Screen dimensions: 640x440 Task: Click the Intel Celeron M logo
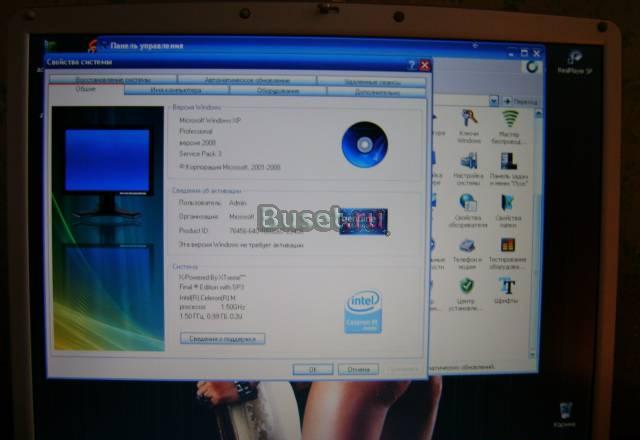(363, 312)
